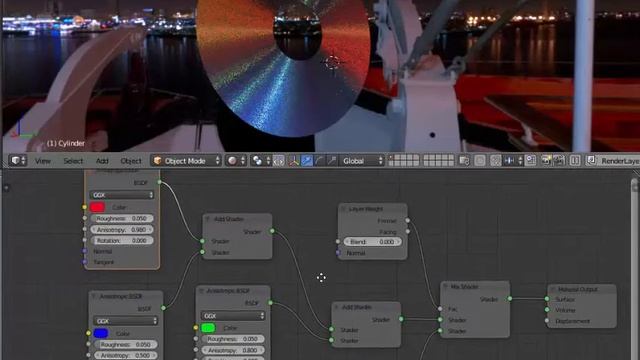Toggle proportional editing circle icon
Viewport: 640px width, 360px height.
[x=480, y=160]
